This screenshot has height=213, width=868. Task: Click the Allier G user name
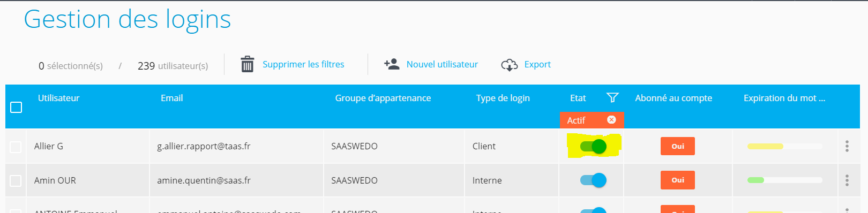pos(49,146)
